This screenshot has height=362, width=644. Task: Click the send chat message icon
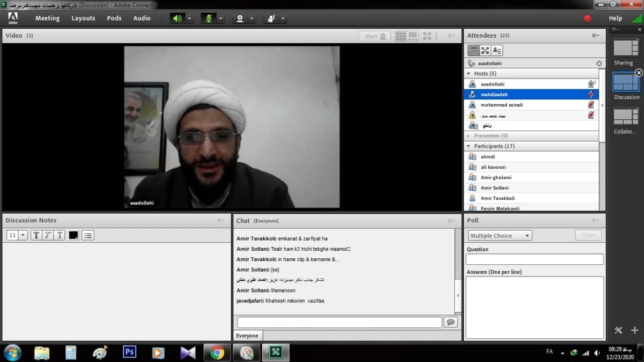tap(450, 322)
